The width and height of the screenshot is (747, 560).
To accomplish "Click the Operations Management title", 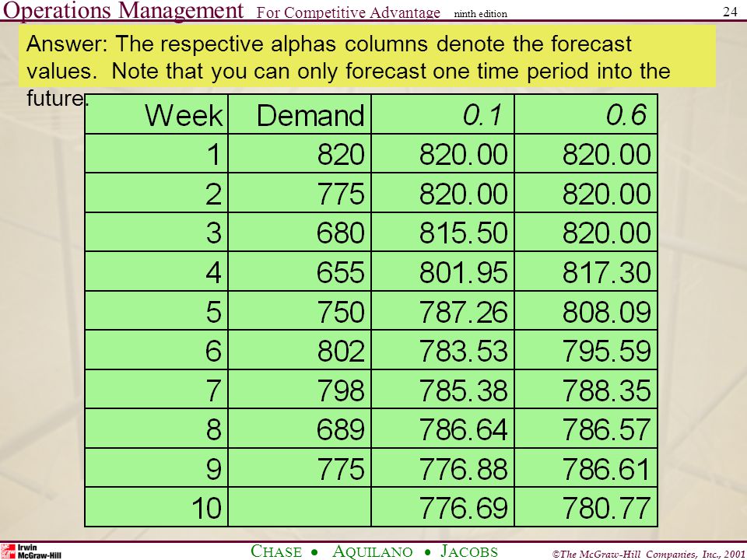I will pyautogui.click(x=124, y=9).
